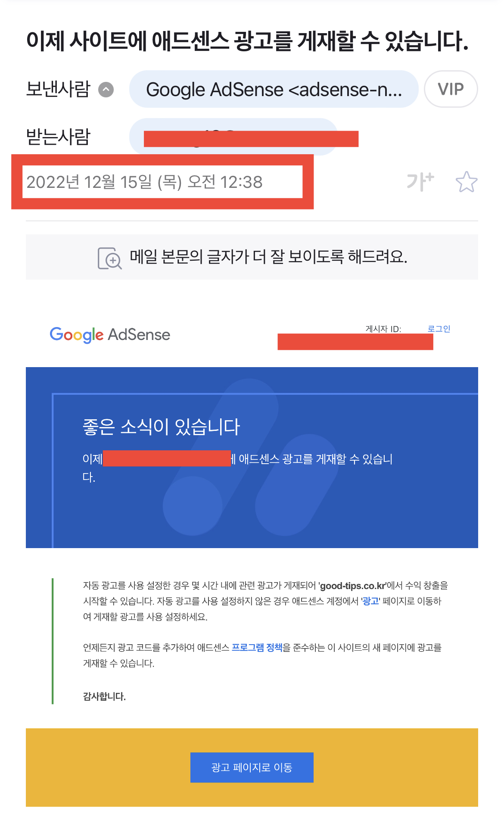Tap the magnifier document icon in the banner
This screenshot has width=504, height=820.
110,258
